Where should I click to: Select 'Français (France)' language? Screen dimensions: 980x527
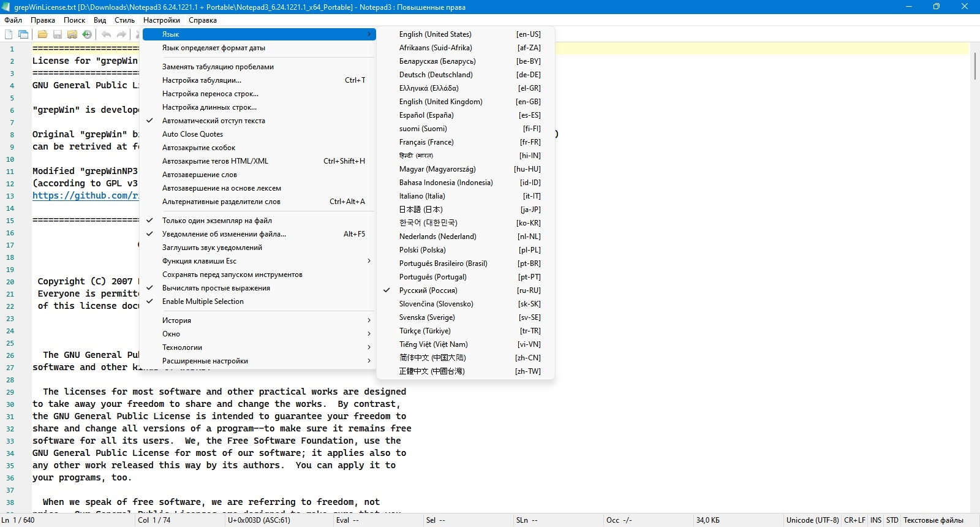[x=466, y=142]
